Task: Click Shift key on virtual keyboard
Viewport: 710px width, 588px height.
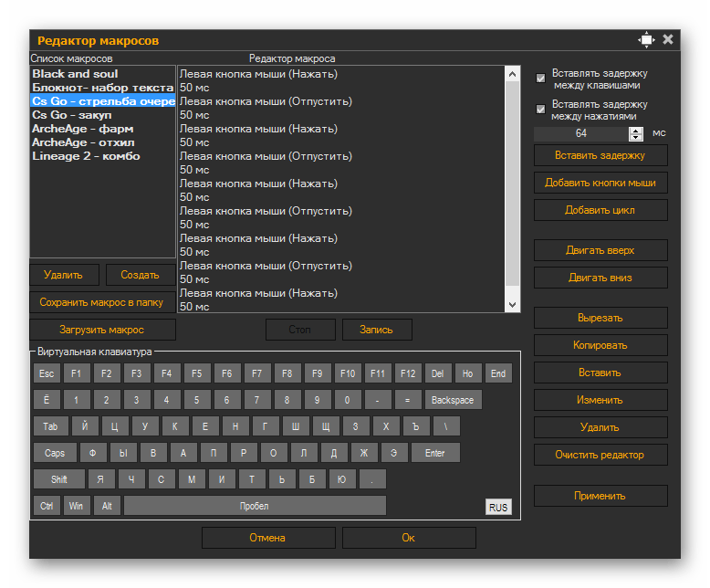Action: point(59,479)
